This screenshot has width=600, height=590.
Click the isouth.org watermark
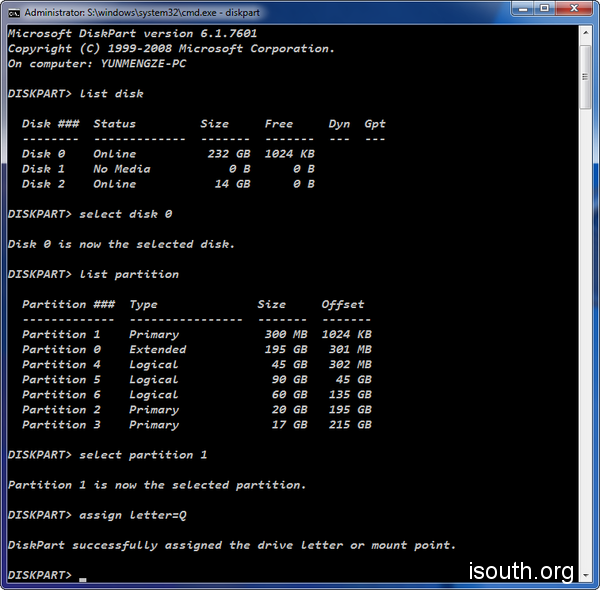[x=521, y=572]
